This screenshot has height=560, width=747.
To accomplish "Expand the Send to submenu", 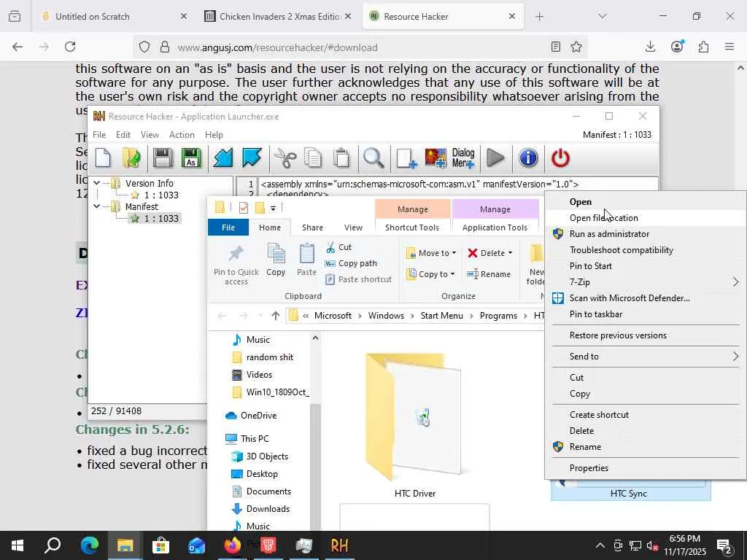I will [x=646, y=356].
